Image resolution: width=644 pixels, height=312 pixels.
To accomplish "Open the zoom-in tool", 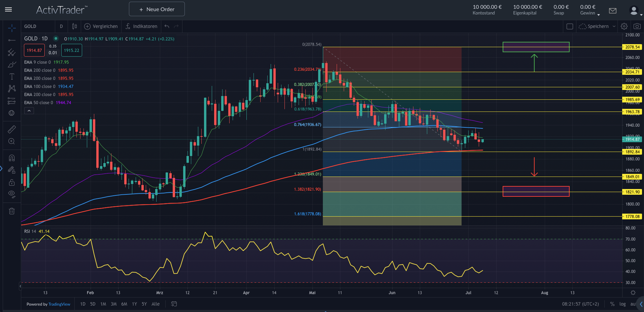I will 12,142.
